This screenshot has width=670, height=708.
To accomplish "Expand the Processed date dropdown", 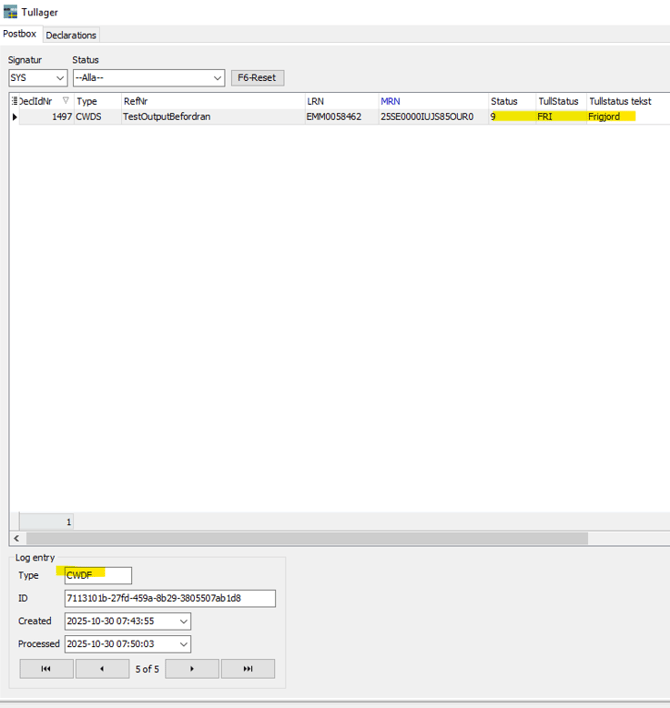I will pyautogui.click(x=182, y=644).
